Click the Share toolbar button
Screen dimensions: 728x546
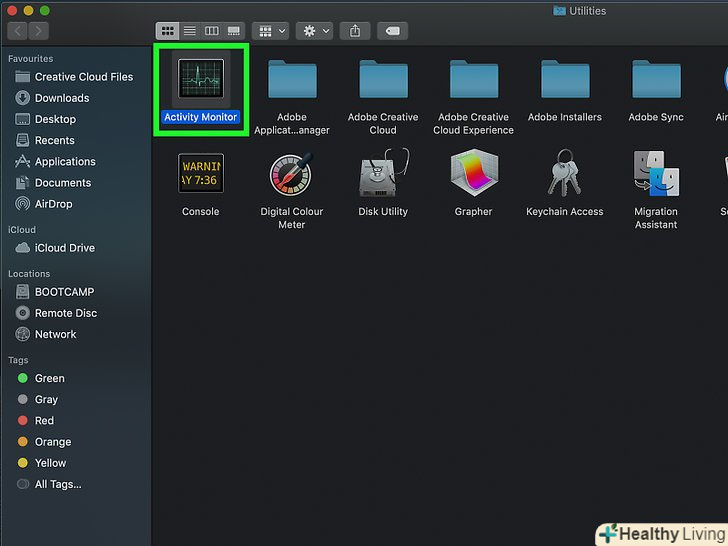(x=354, y=31)
